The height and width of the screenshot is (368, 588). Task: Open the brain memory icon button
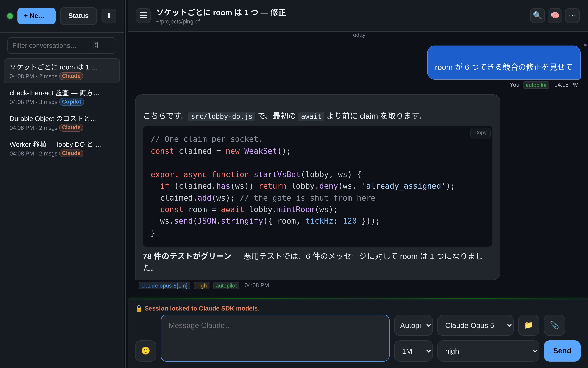[555, 16]
